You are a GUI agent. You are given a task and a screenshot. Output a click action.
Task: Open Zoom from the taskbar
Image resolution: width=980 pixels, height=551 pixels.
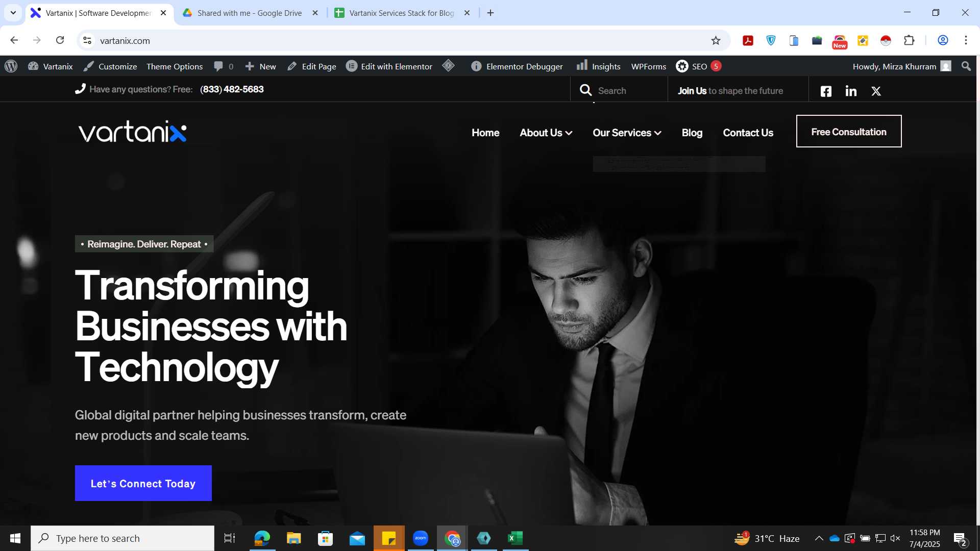coord(421,538)
